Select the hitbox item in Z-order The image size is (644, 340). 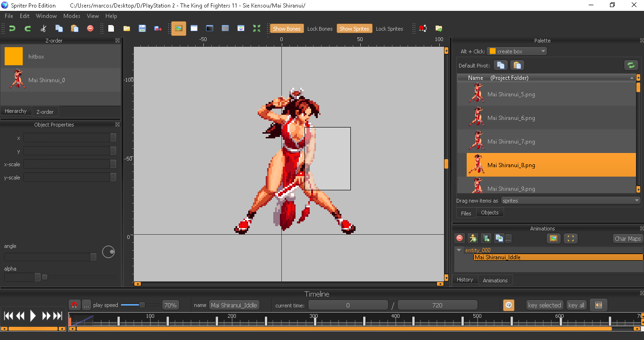point(60,56)
